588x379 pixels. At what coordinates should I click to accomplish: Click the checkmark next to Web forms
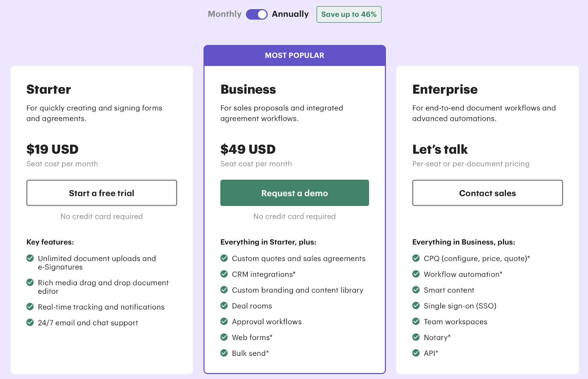224,337
